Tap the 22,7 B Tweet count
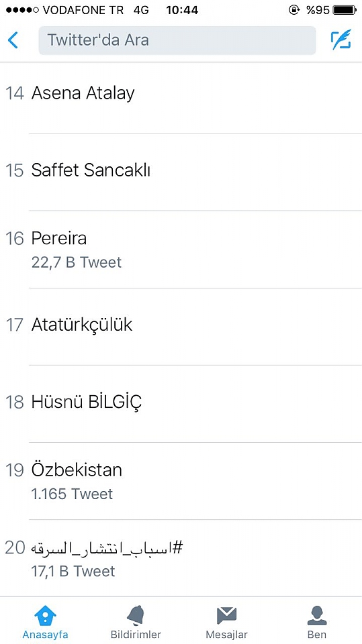362x644 pixels. tap(77, 262)
